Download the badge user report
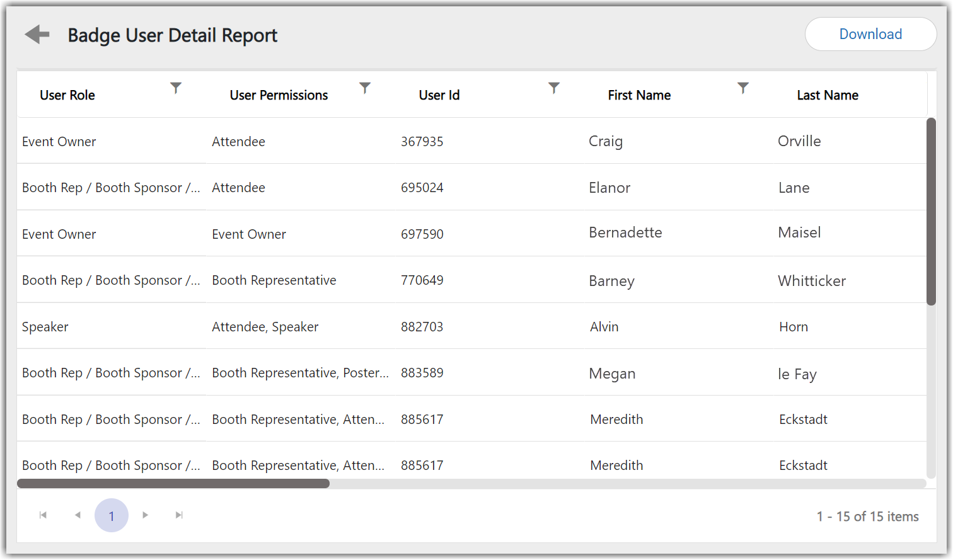 coord(870,34)
